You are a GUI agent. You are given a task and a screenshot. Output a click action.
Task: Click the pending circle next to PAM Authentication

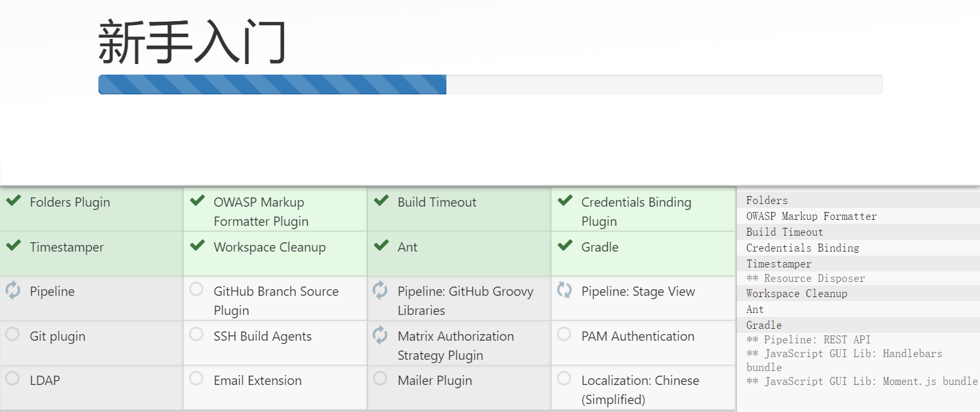pos(564,334)
